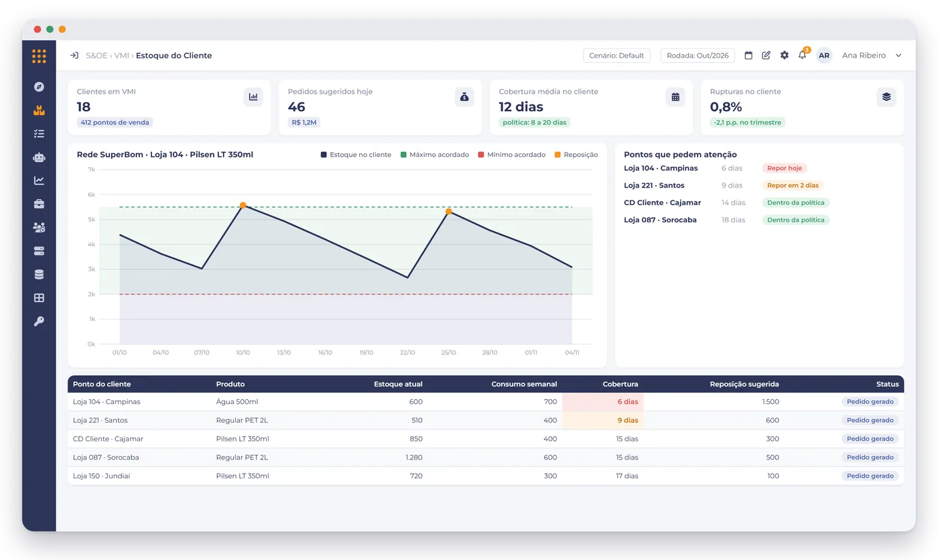The height and width of the screenshot is (560, 938).
Task: Open the server sidebar icon
Action: (x=39, y=251)
